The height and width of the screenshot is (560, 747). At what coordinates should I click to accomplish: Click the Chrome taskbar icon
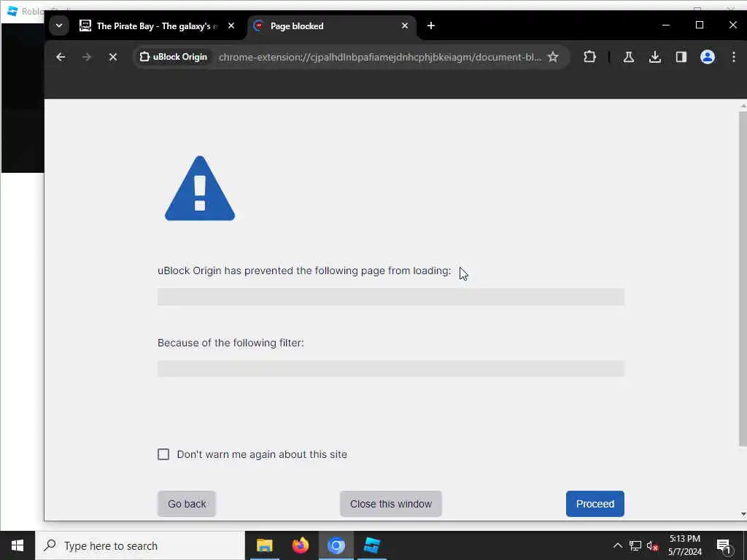coord(336,545)
